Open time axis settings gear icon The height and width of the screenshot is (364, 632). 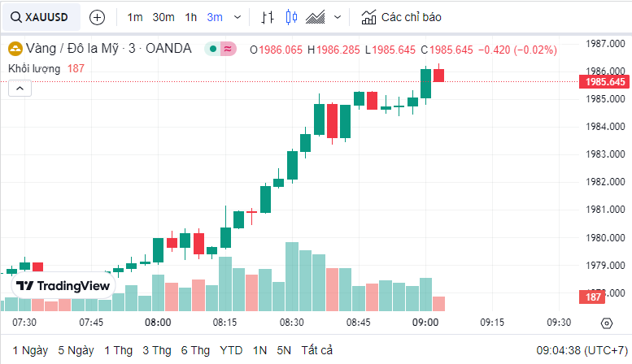coord(606,323)
